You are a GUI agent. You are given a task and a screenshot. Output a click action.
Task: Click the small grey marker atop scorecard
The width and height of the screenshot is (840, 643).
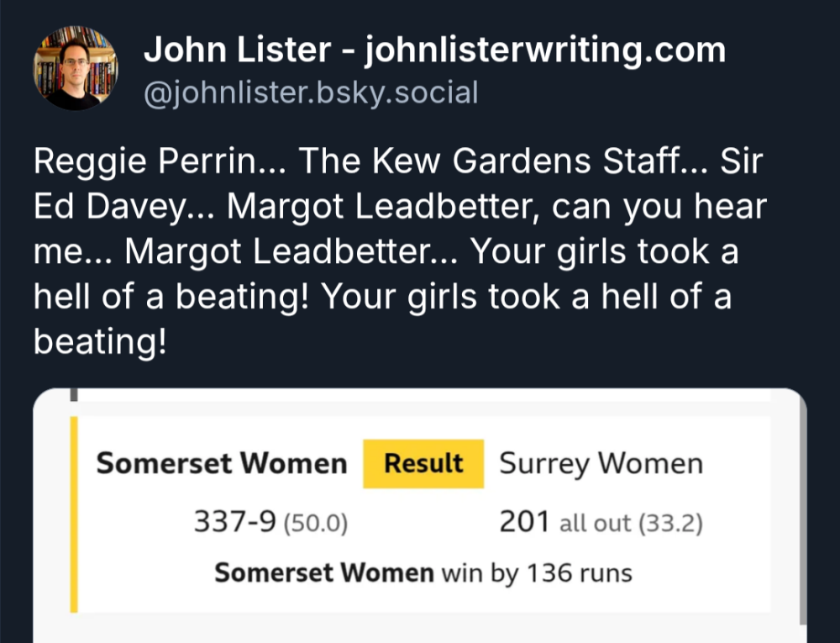(x=74, y=395)
